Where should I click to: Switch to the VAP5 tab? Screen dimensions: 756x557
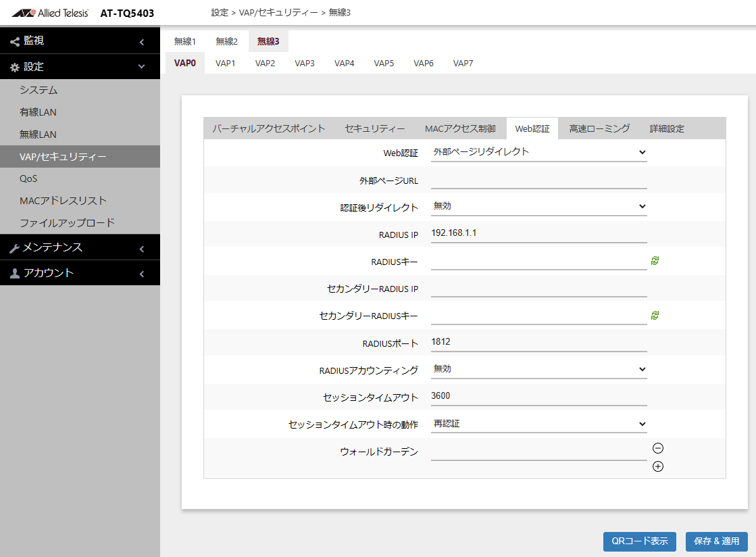[384, 63]
